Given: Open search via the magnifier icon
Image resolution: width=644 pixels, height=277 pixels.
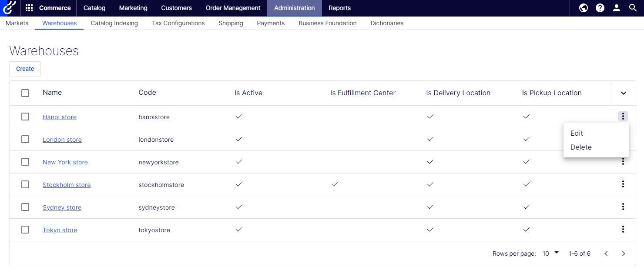Looking at the screenshot, I should [x=633, y=8].
